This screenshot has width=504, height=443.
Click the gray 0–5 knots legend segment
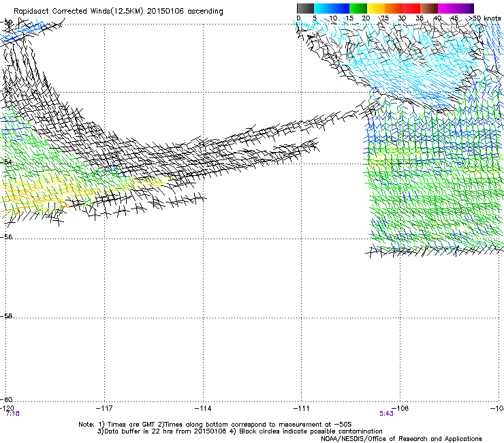[x=305, y=8]
